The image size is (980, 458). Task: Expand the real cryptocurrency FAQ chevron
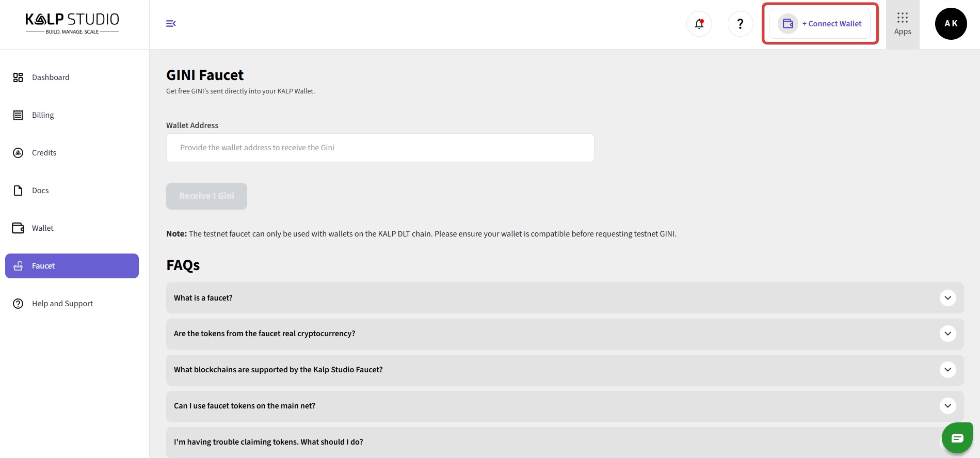pyautogui.click(x=947, y=334)
